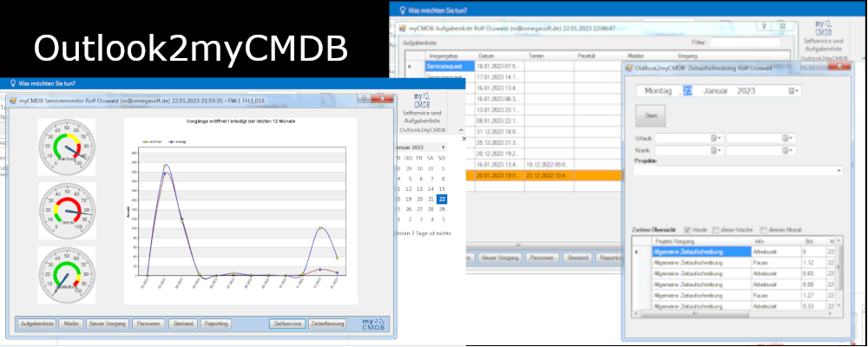Click the Filter input field in Aufgabenliste
868x347 pixels.
(745, 42)
